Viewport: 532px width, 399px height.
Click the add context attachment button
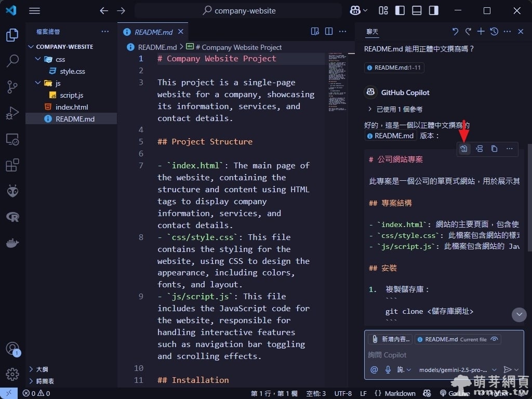(x=390, y=339)
